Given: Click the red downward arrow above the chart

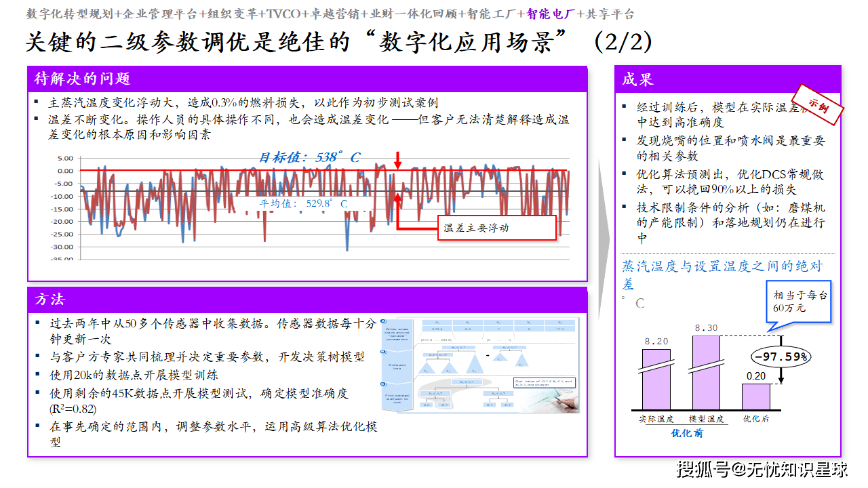Looking at the screenshot, I should (398, 161).
